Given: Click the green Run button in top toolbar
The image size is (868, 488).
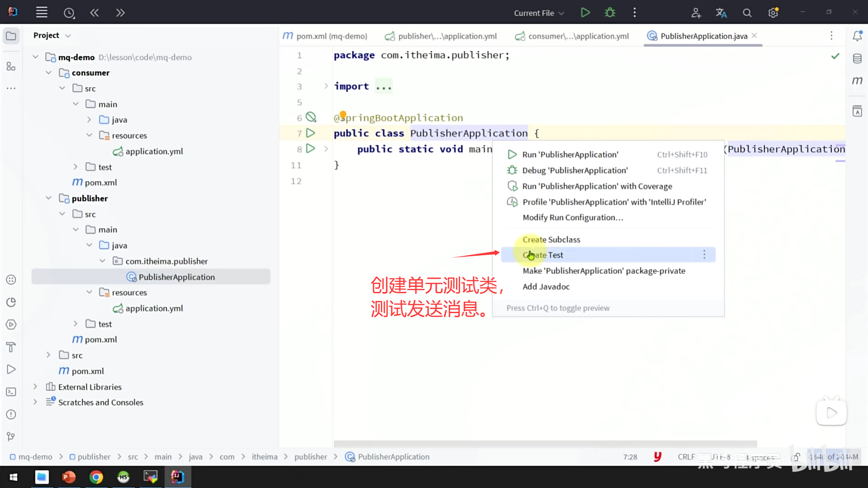Looking at the screenshot, I should coord(585,13).
